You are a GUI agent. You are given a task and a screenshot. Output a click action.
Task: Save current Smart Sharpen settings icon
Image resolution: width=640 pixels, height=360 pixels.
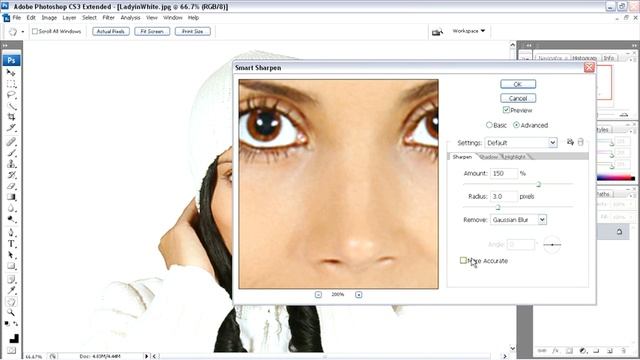click(570, 142)
